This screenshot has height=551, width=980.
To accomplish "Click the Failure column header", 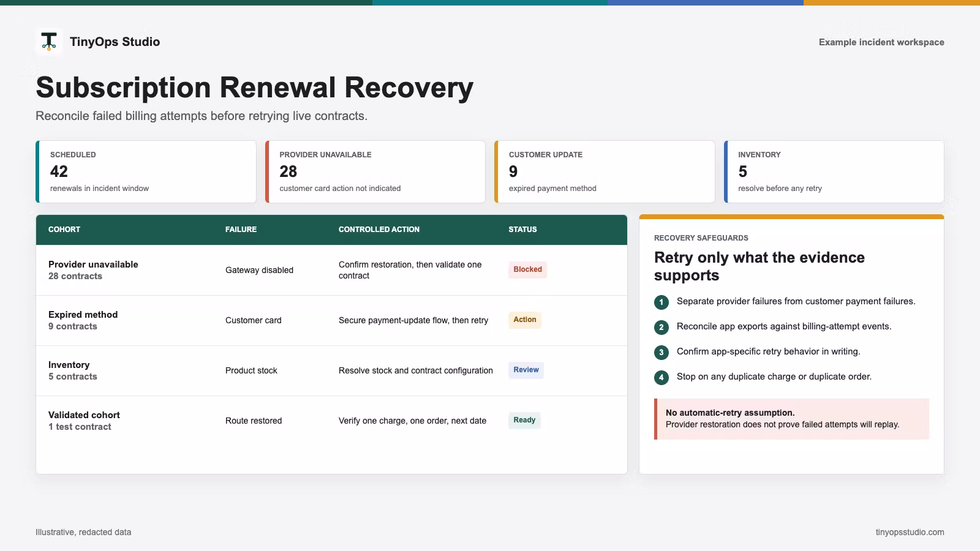I will (241, 230).
